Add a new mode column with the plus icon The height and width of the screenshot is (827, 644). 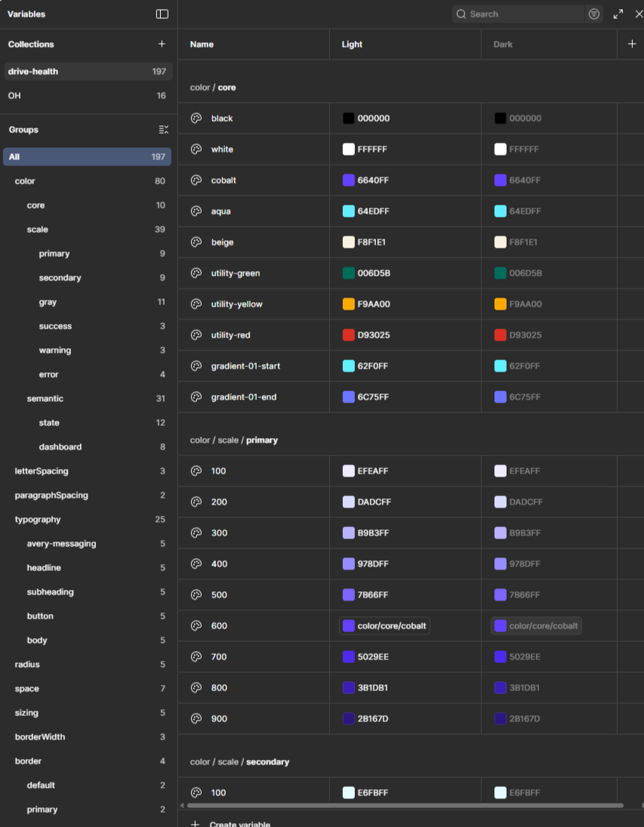pos(632,44)
